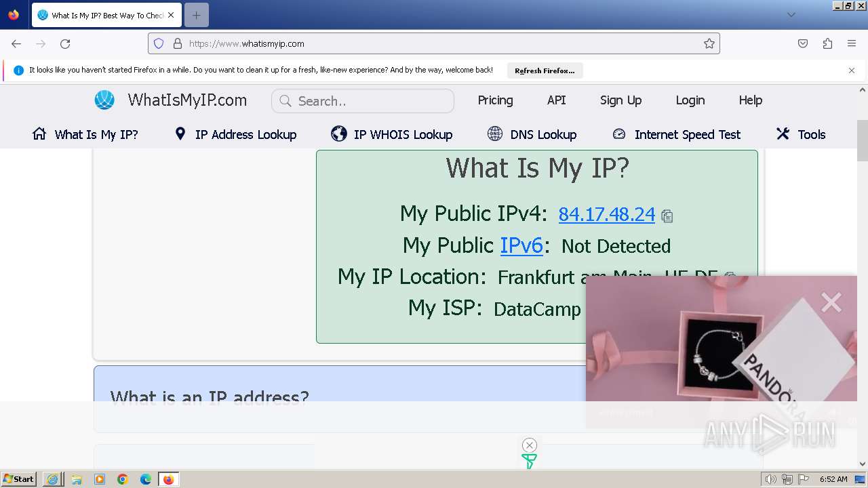Open IP WHOIS Lookup
The image size is (868, 488).
(392, 134)
